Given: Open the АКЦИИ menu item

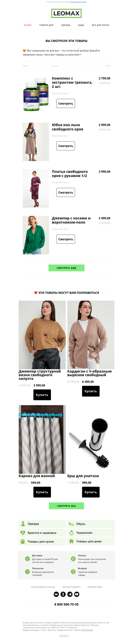Looking at the screenshot, I should tap(28, 25).
